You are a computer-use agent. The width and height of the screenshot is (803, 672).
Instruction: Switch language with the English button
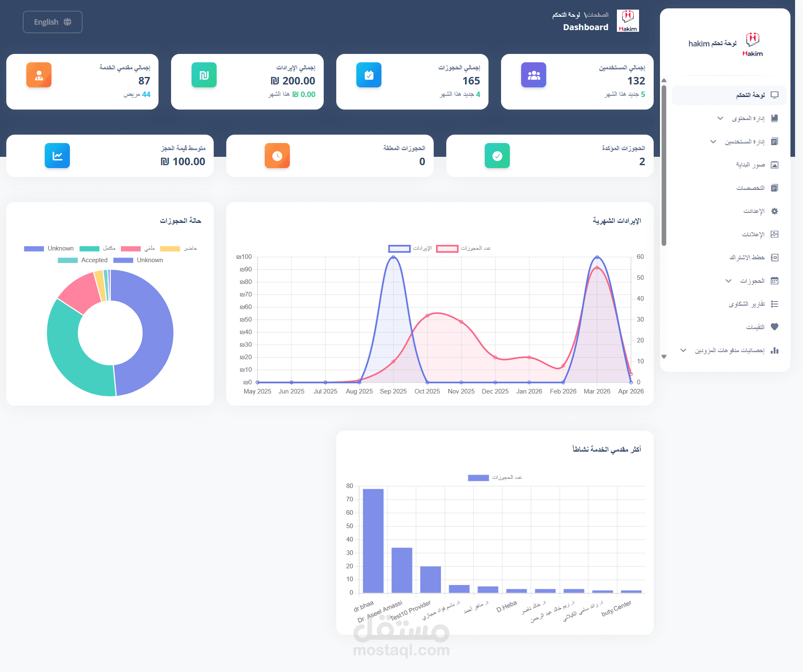[52, 22]
